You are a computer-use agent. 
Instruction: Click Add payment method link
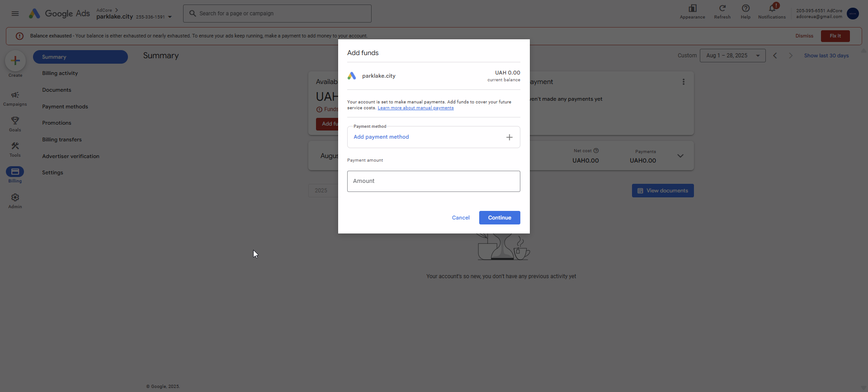[x=381, y=137]
